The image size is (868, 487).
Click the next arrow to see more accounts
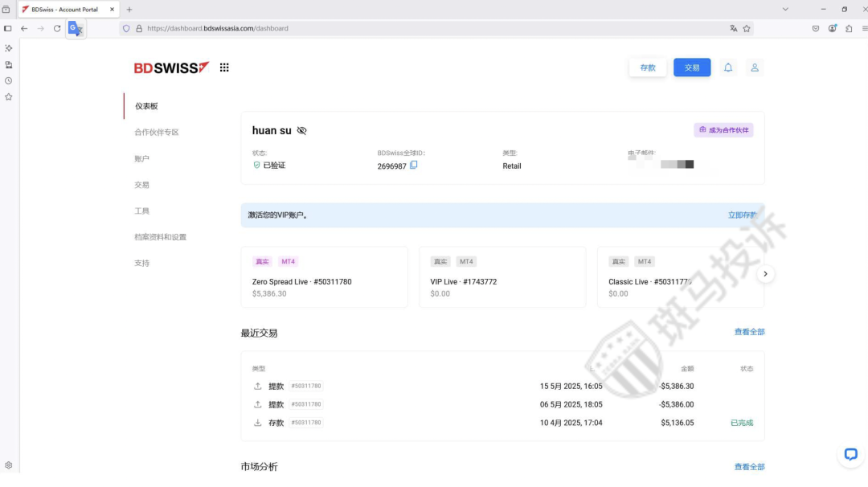coord(765,273)
